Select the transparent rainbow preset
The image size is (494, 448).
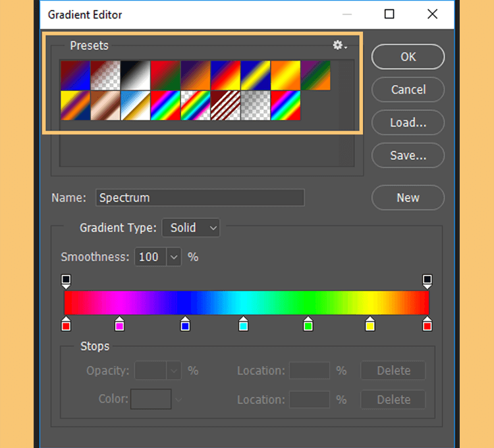(196, 105)
